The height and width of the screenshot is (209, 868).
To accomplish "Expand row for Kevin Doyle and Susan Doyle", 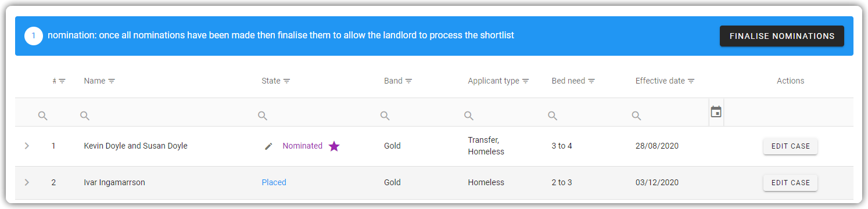I will click(27, 146).
